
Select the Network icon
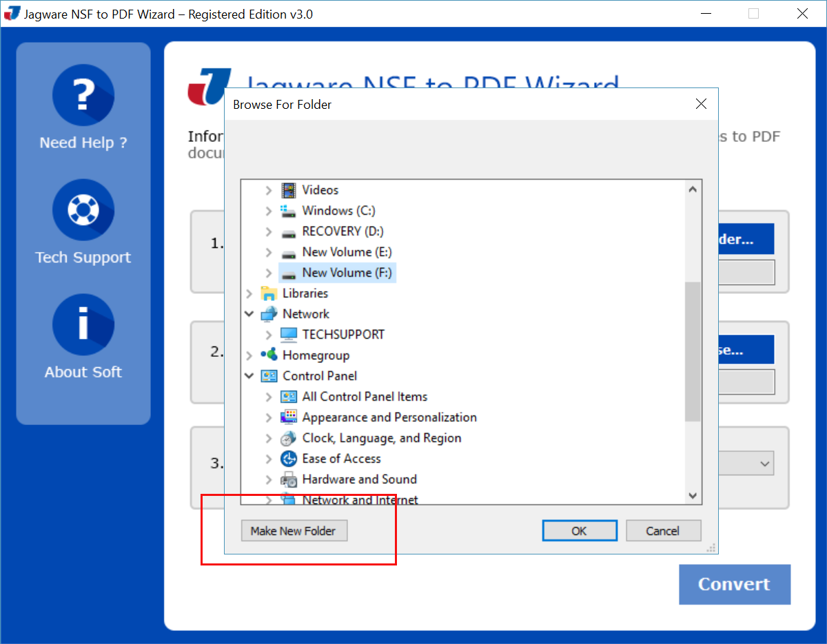tap(269, 314)
